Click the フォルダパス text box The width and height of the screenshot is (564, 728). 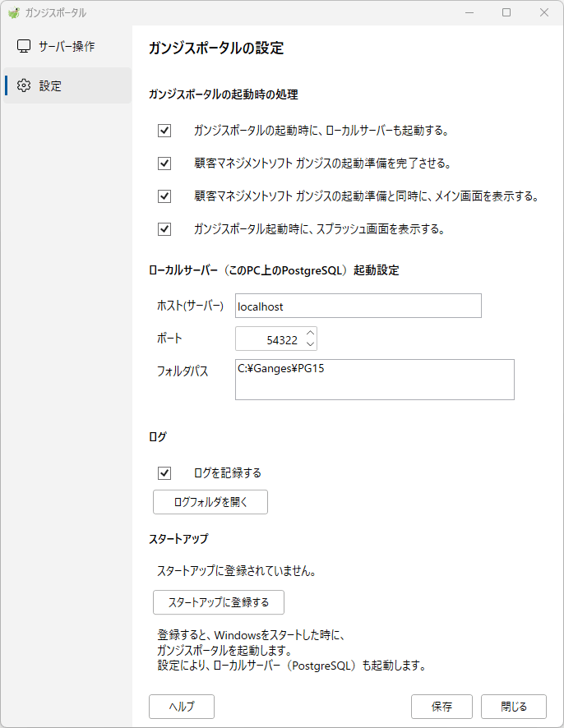point(374,380)
